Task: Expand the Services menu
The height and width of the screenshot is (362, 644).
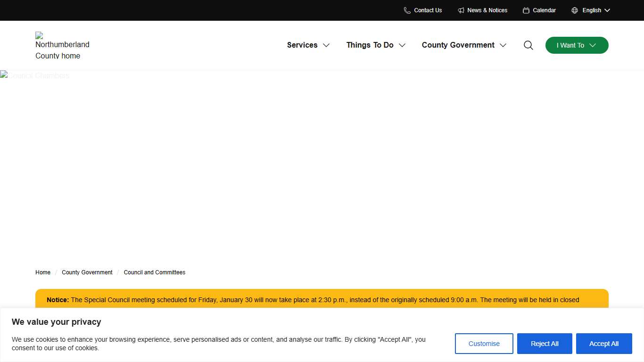Action: (x=308, y=45)
